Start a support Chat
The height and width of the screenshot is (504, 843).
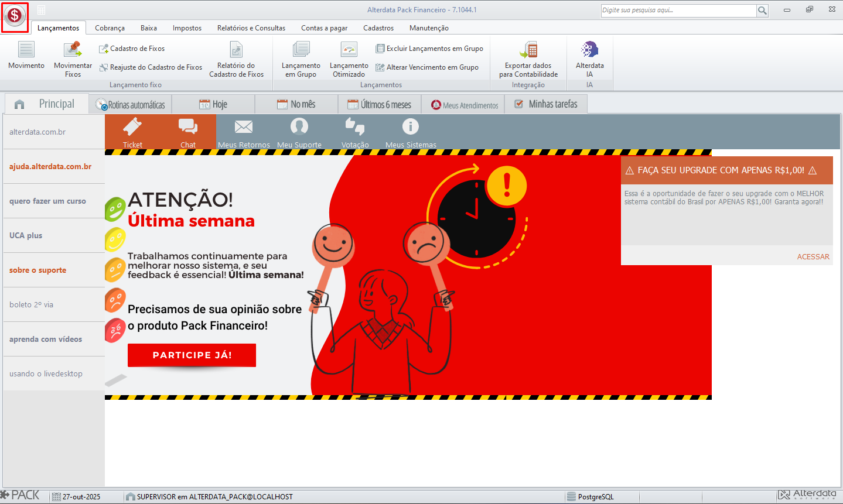(188, 132)
